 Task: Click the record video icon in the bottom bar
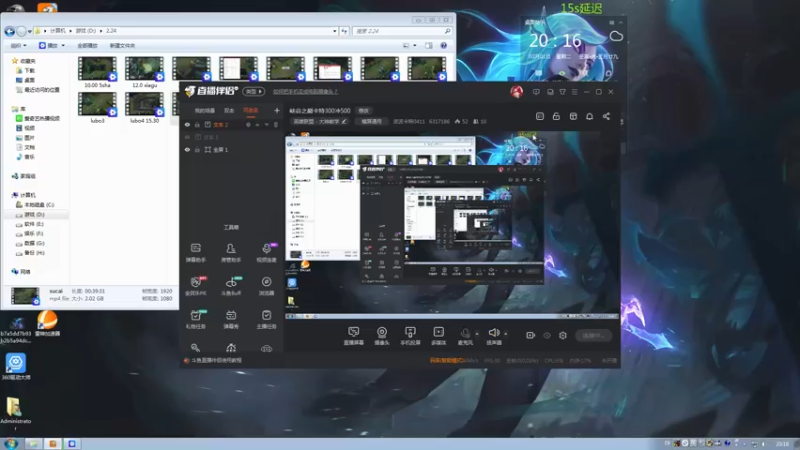pos(531,335)
